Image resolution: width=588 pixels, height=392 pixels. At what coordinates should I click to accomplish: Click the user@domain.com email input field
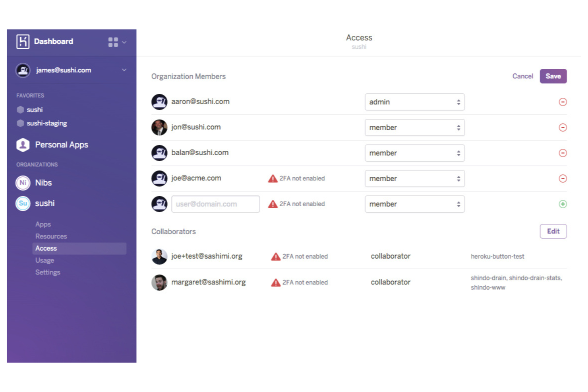coord(215,204)
